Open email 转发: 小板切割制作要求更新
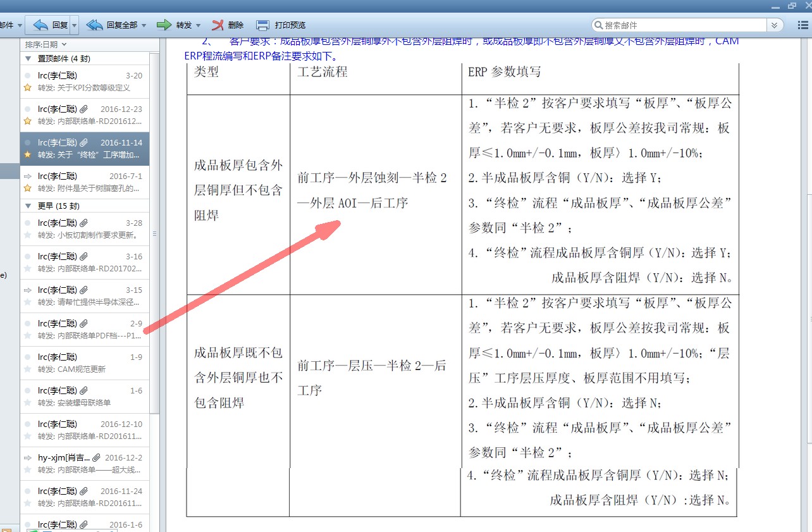This screenshot has width=812, height=532. tap(85, 229)
